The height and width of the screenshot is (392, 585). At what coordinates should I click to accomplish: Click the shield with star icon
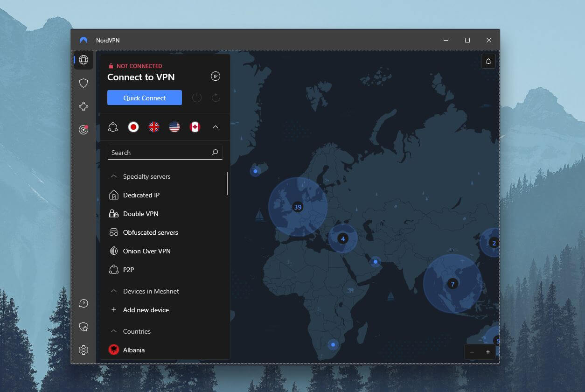click(x=84, y=327)
